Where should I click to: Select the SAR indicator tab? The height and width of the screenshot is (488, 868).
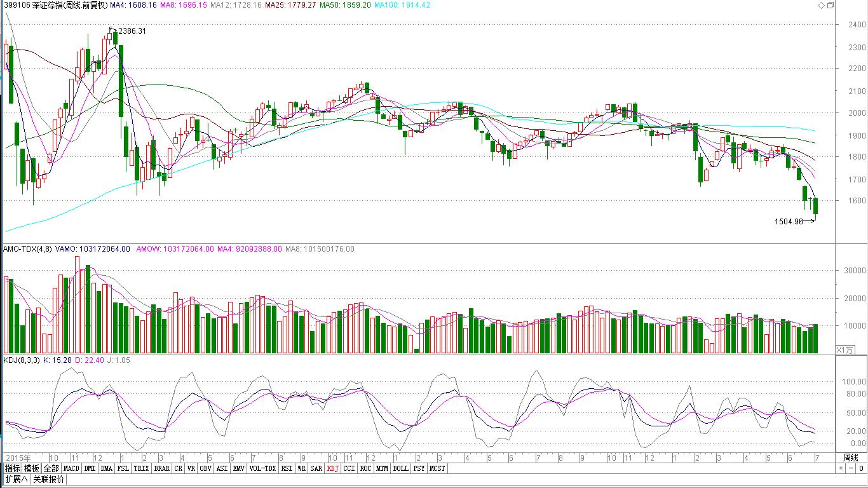pyautogui.click(x=316, y=468)
